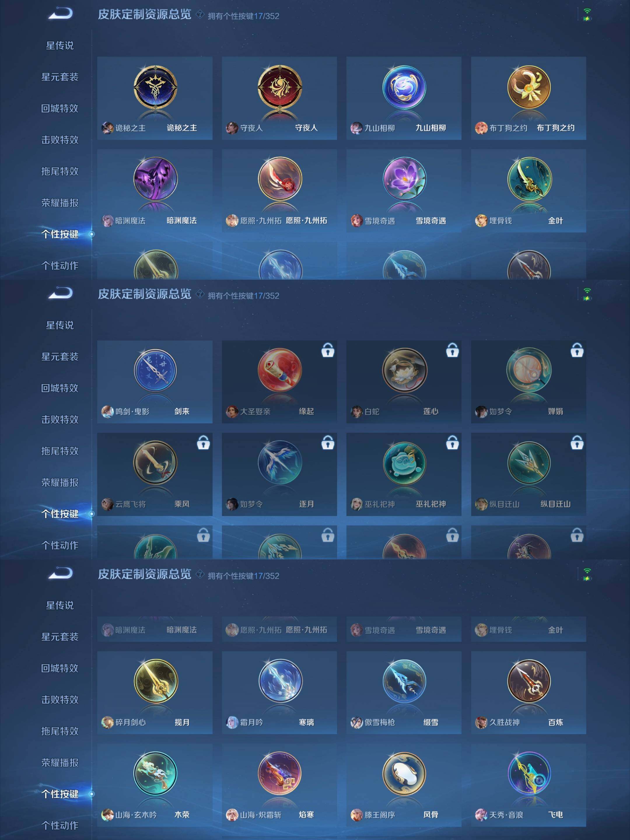Screen dimensions: 630x840
Task: Open 拖尾特效 tab in bottom panel
Action: tap(60, 731)
